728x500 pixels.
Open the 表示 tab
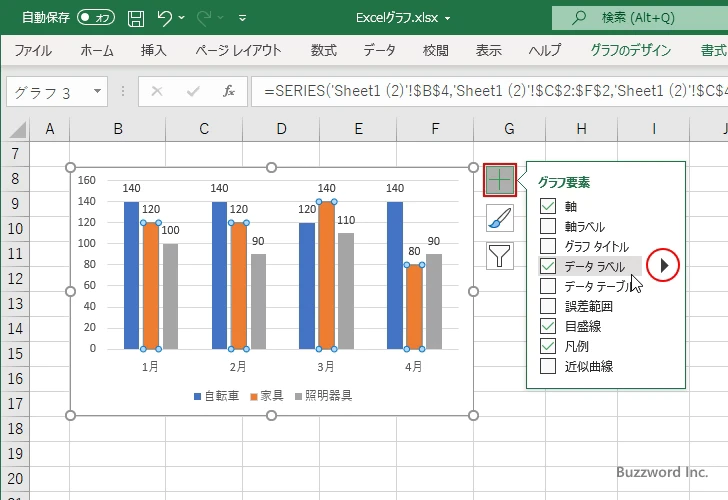(x=488, y=50)
